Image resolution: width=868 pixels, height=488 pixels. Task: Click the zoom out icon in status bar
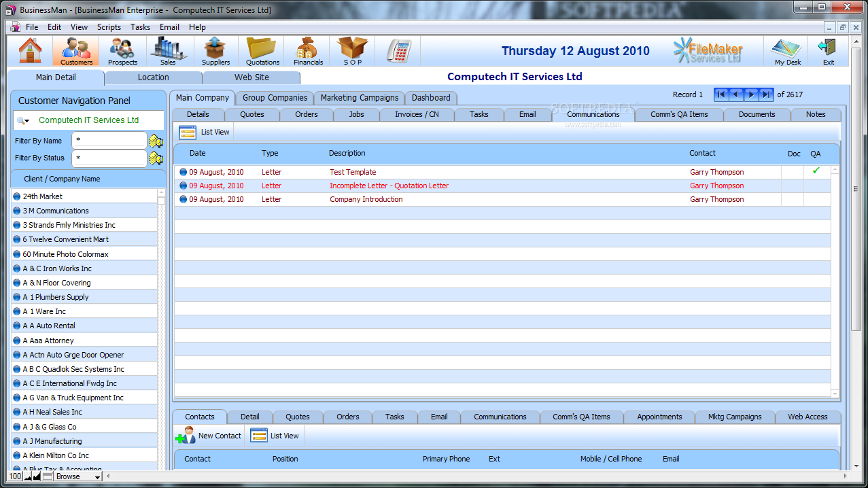[29, 476]
